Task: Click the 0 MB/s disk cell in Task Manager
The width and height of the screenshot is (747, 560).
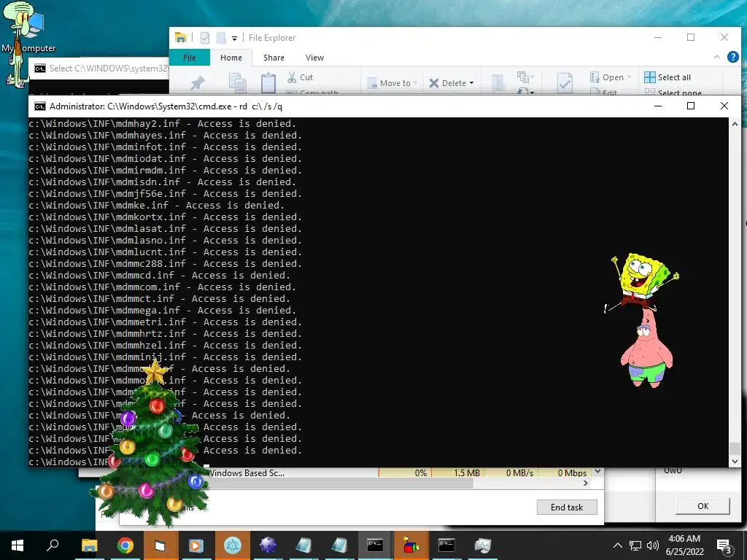Action: pyautogui.click(x=511, y=472)
